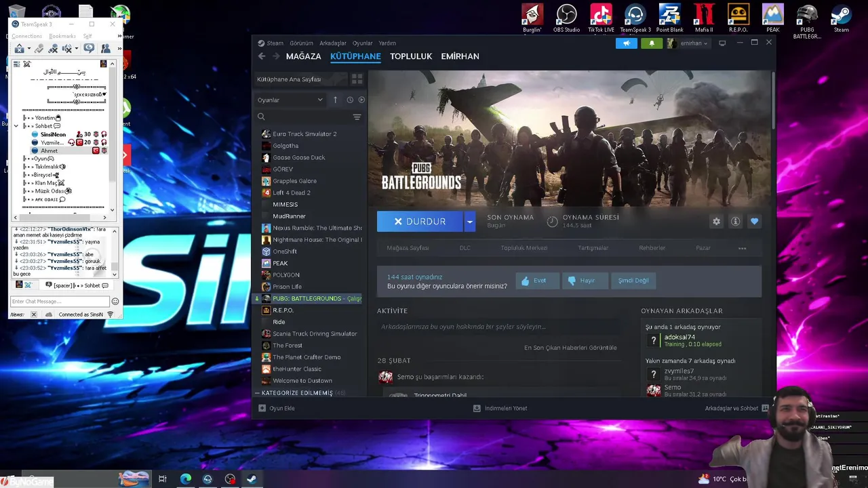Switch to the MAĞAZA tab
Image resolution: width=868 pixels, height=488 pixels.
point(303,56)
